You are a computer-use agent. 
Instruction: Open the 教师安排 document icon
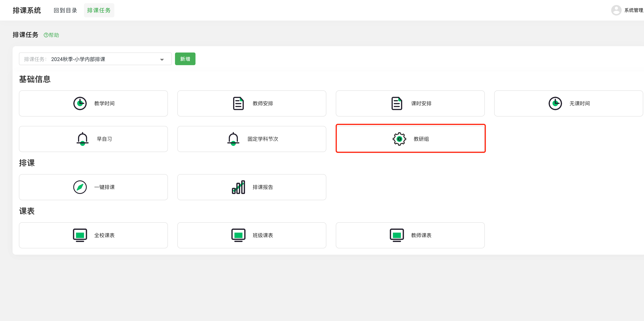point(238,103)
